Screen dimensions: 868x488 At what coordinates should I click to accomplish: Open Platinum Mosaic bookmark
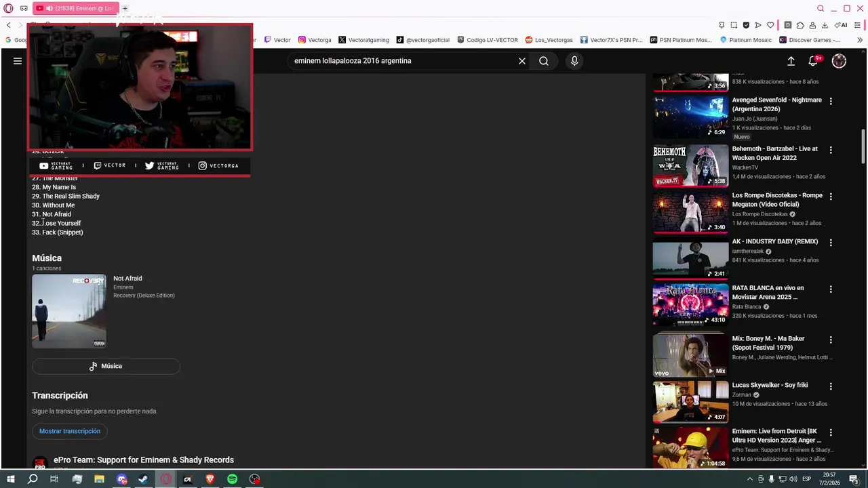(x=745, y=40)
